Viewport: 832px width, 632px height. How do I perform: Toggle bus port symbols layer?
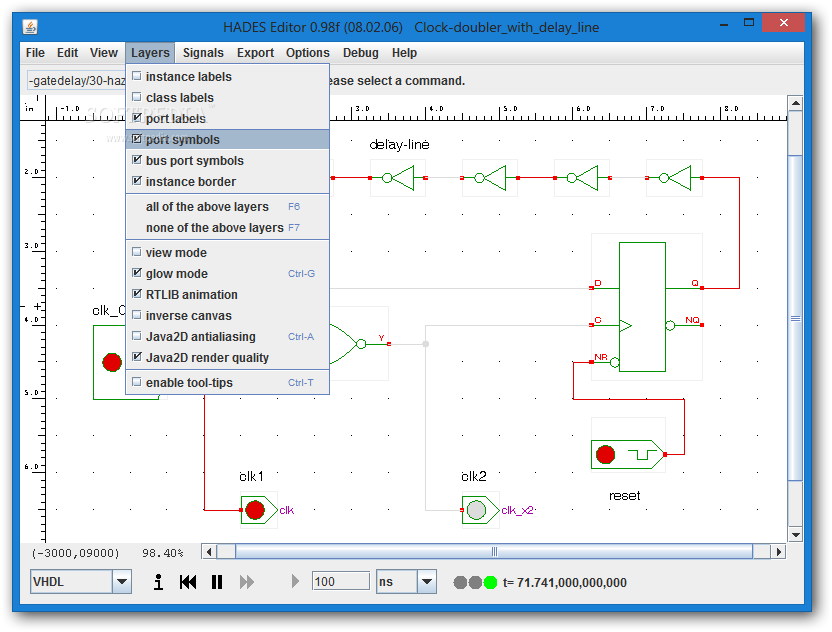pos(228,160)
